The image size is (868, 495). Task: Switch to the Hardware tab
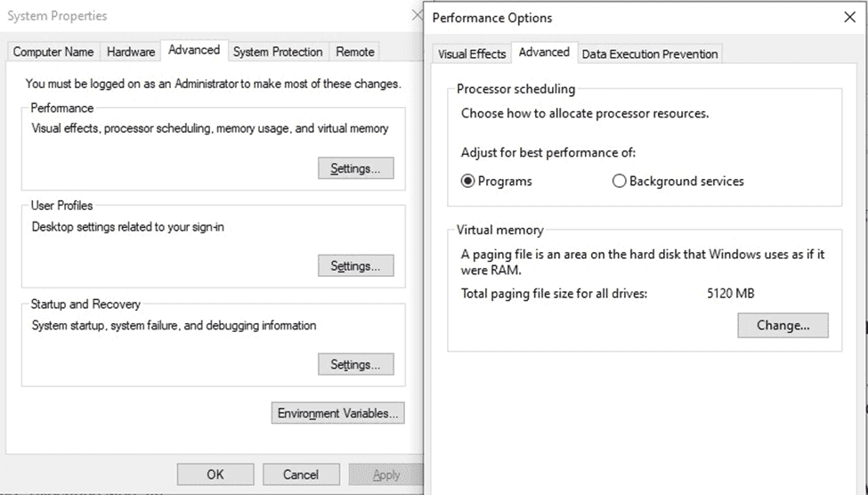(131, 52)
